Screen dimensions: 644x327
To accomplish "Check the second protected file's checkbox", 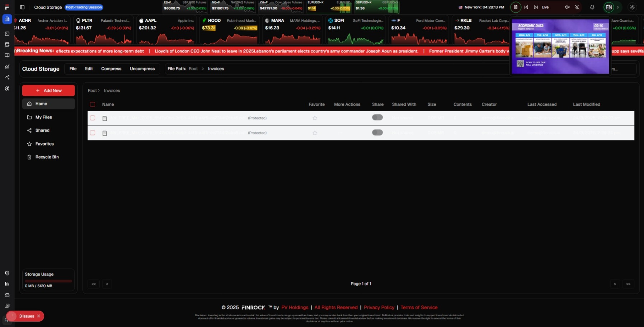I will [x=93, y=133].
